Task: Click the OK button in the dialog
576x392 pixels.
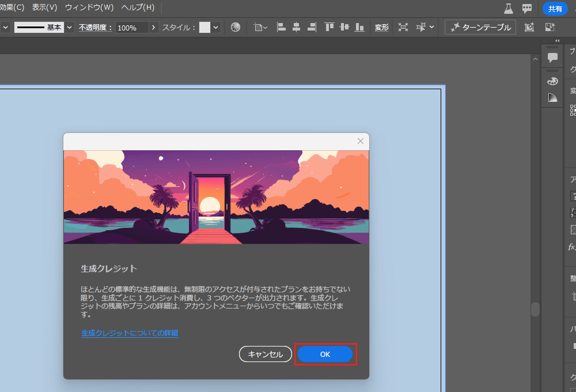Action: tap(325, 355)
